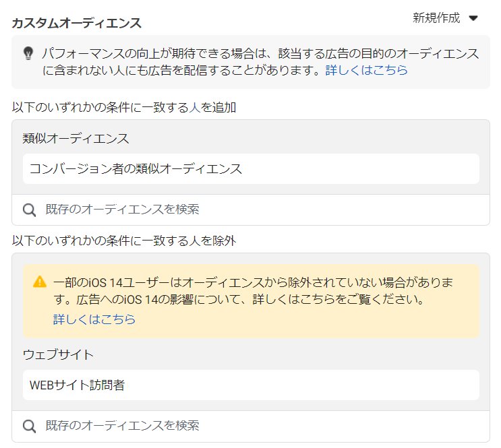The height and width of the screenshot is (448, 501).
Task: Click the lightbulb tip icon
Action: coord(28,53)
